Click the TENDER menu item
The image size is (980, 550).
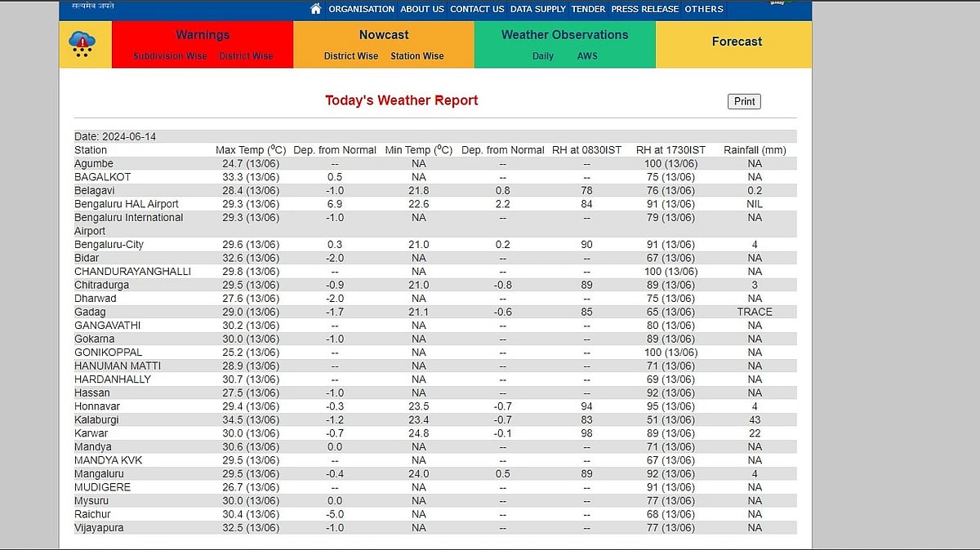pyautogui.click(x=588, y=9)
